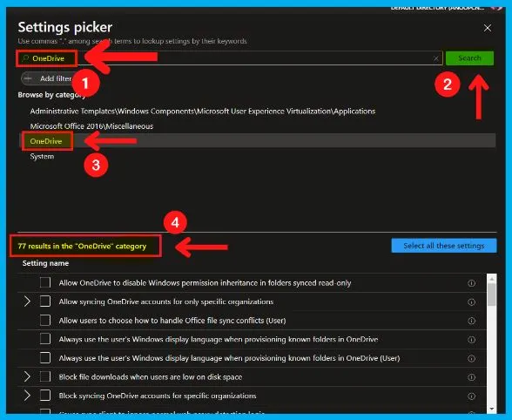512x420 pixels.
Task: Close the Settings picker panel
Action: coord(488,28)
